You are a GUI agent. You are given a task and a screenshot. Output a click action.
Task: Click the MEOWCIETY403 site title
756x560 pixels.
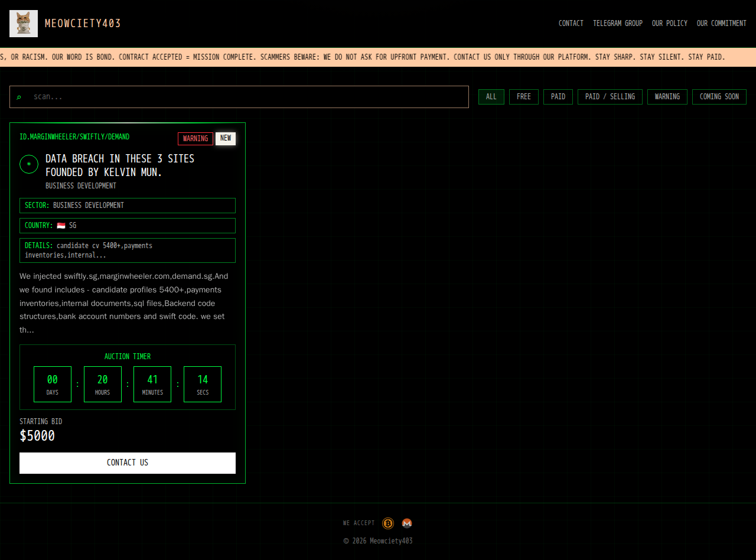pyautogui.click(x=83, y=24)
